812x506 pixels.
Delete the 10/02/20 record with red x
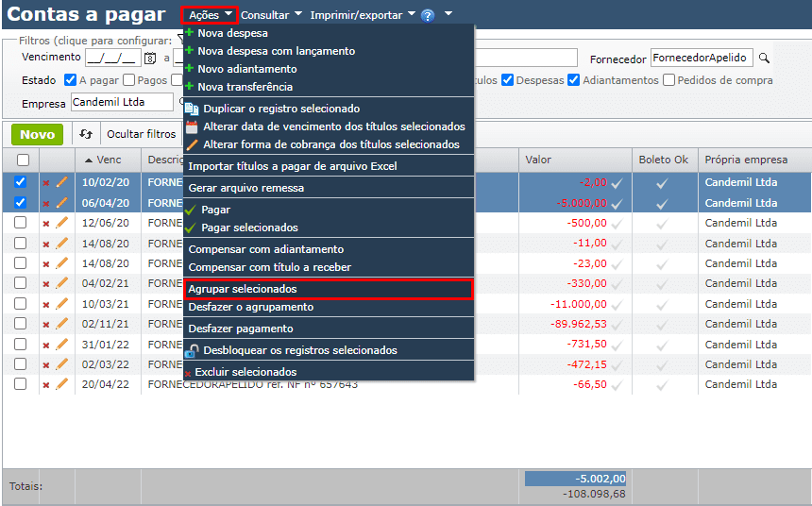point(46,183)
